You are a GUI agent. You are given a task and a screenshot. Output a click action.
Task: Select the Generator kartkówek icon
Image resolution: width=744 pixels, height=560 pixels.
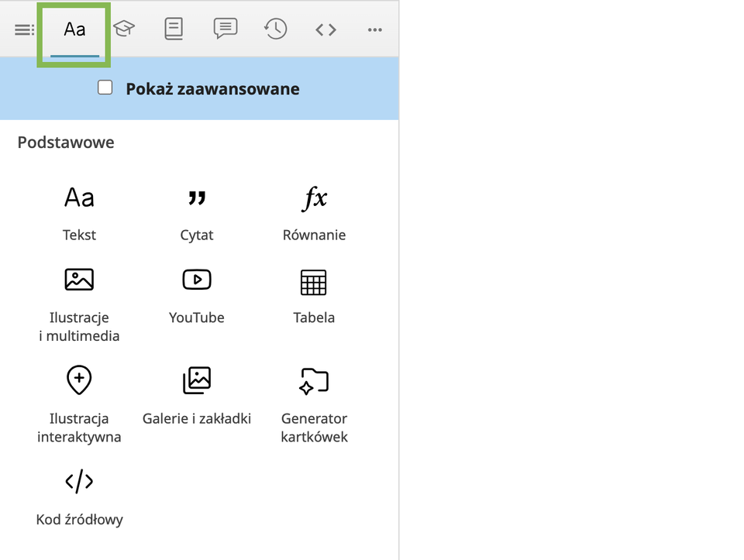[x=314, y=380]
